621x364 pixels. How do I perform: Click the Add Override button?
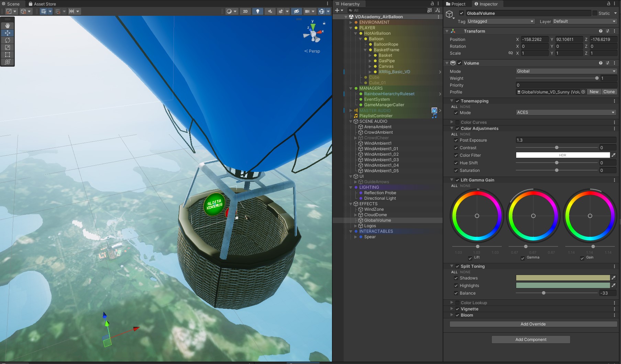click(533, 324)
